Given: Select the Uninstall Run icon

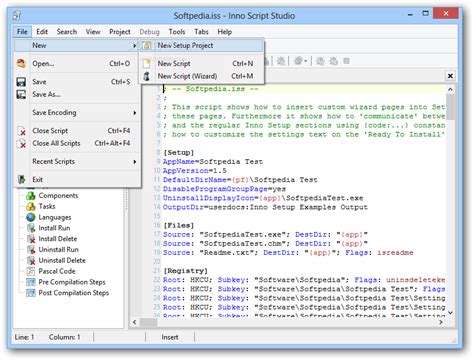Looking at the screenshot, I should click(31, 250).
